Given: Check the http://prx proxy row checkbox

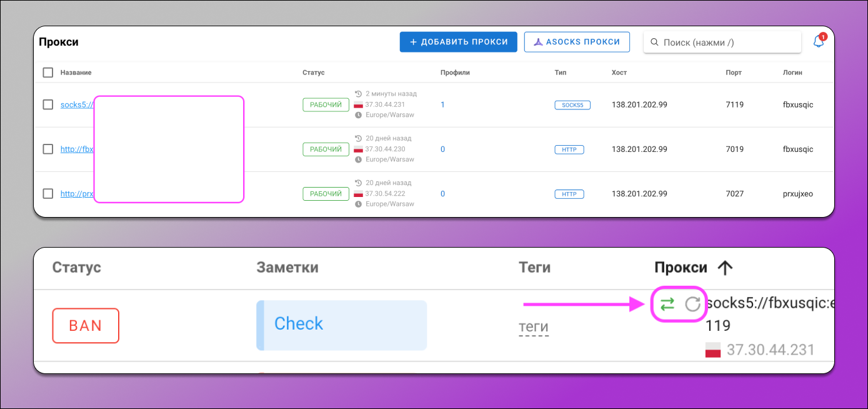Looking at the screenshot, I should point(48,193).
